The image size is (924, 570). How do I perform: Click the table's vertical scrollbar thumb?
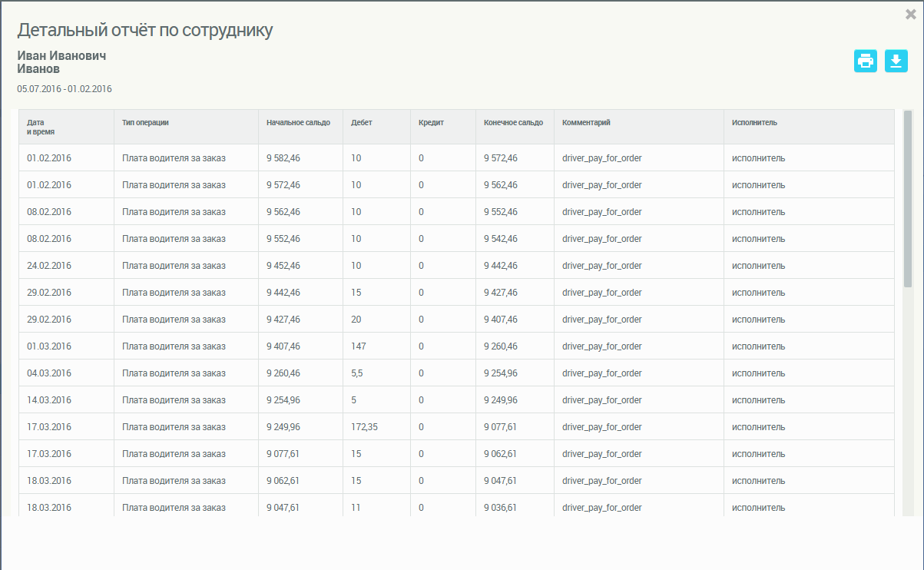pyautogui.click(x=908, y=198)
